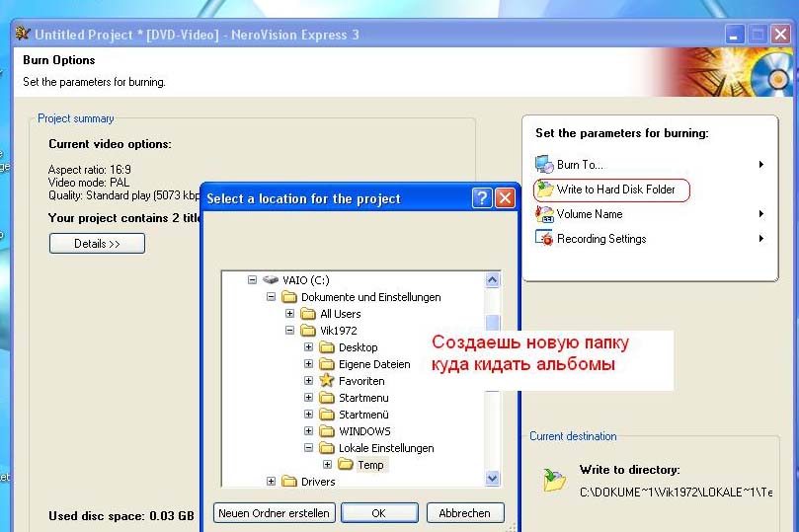
Task: Click Neuen Ordner erstellen button
Action: (x=275, y=513)
